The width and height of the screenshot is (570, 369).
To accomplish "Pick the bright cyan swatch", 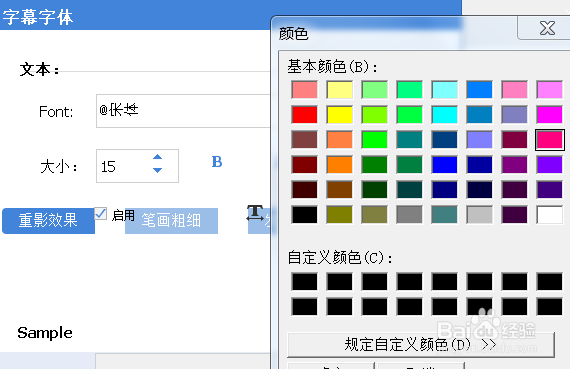I will pyautogui.click(x=445, y=115).
